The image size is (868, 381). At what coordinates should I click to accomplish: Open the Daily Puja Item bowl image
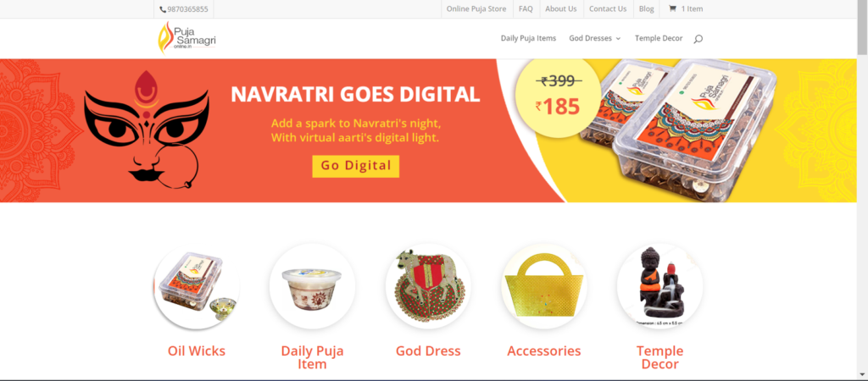[x=312, y=286]
